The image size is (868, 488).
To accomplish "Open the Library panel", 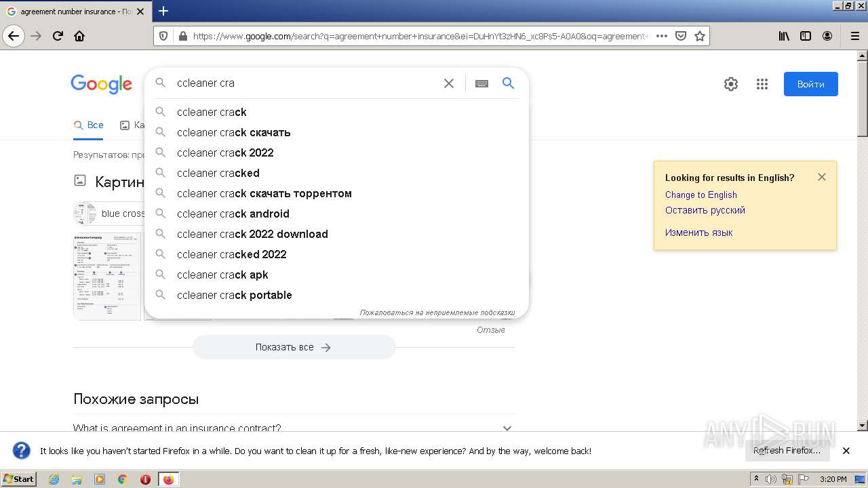I will (x=784, y=36).
